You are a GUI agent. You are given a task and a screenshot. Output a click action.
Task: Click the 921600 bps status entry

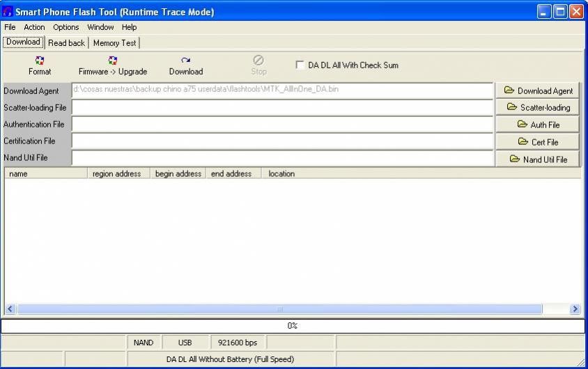[x=238, y=343]
